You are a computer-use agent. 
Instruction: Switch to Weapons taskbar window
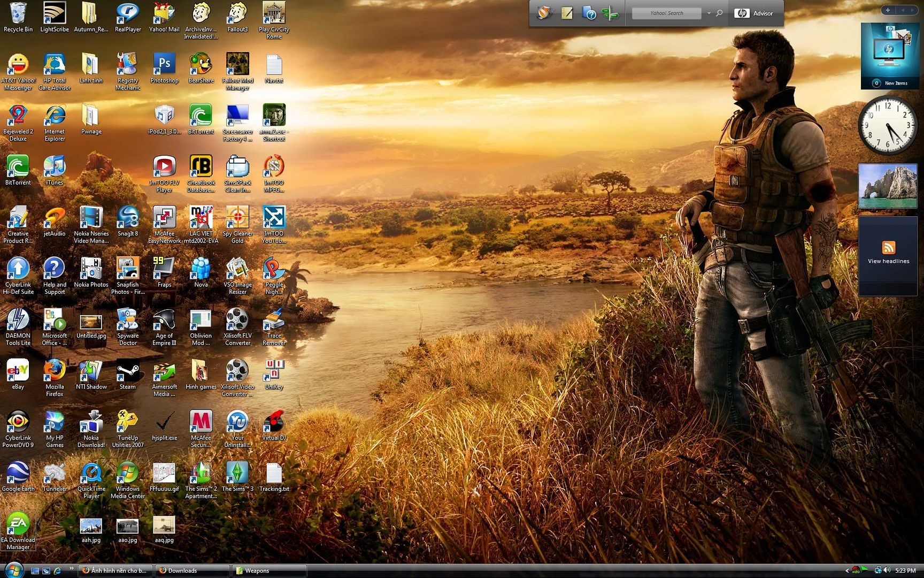[269, 571]
